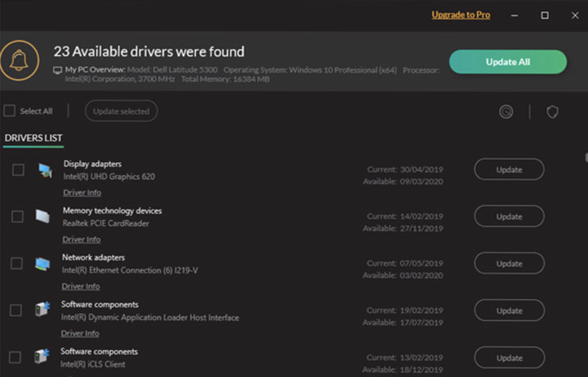Click the Update selected button
This screenshot has height=377, width=588.
(x=121, y=111)
